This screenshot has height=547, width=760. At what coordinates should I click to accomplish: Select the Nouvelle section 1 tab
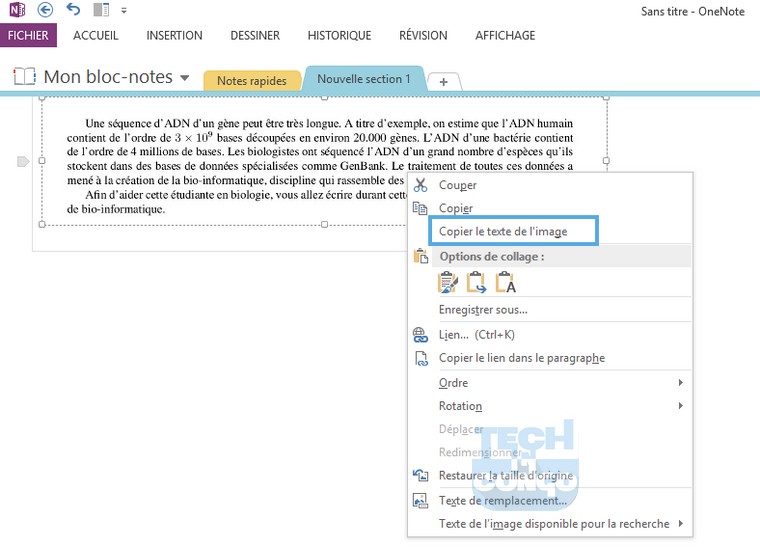[364, 78]
